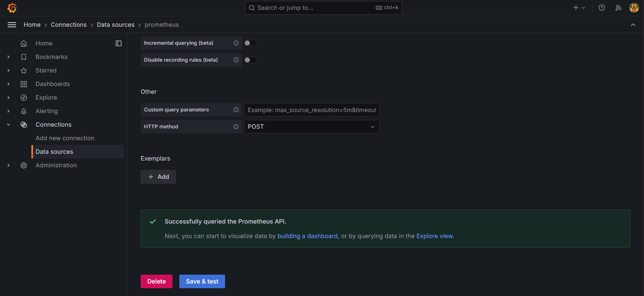Open dropdown arrow next to plus icon
The width and height of the screenshot is (644, 296).
pyautogui.click(x=583, y=8)
